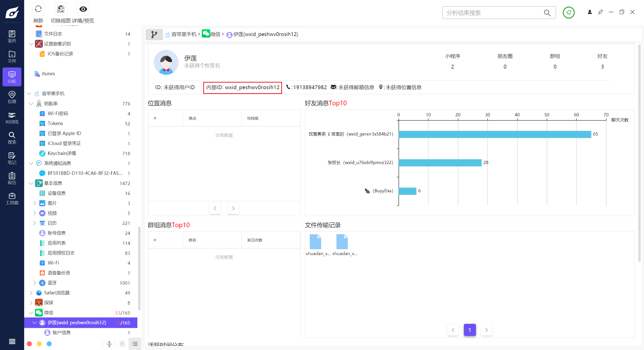Expand the Safari浏览器 tree node
The width and height of the screenshot is (644, 350).
(x=31, y=293)
